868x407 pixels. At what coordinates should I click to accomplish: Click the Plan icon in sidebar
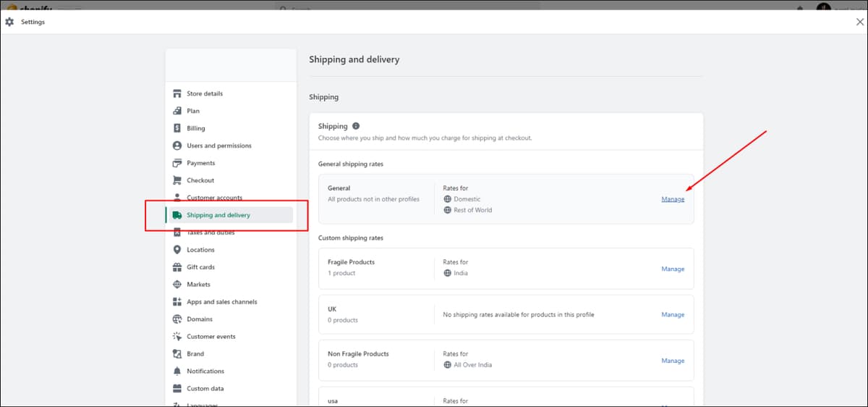(x=177, y=111)
